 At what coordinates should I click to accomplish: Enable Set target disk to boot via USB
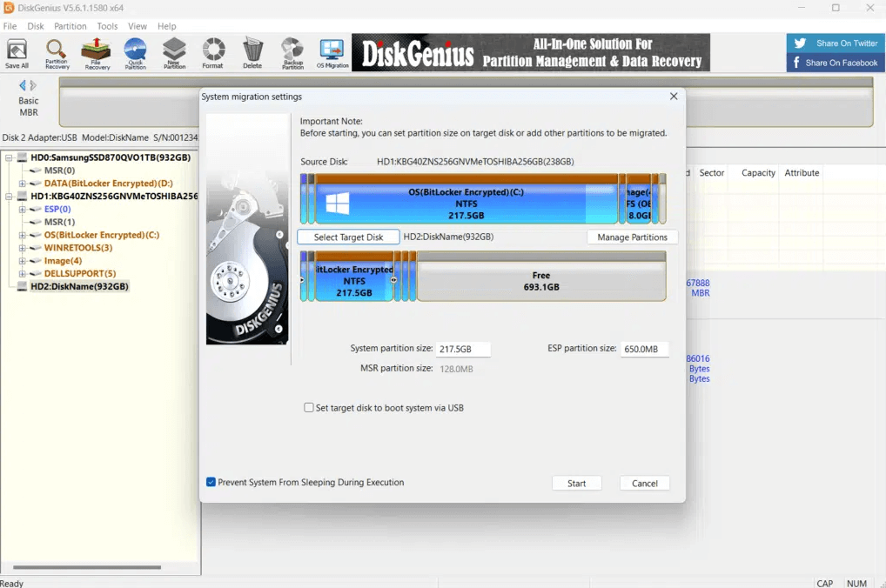[308, 408]
